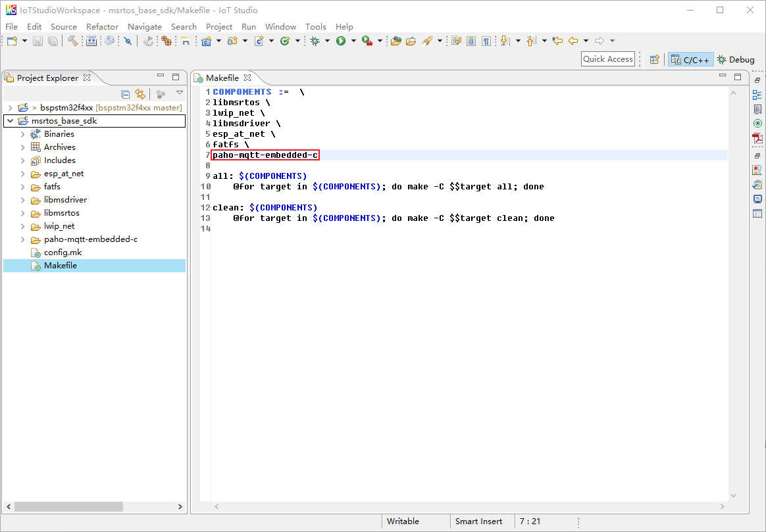The width and height of the screenshot is (766, 532).
Task: Click the Project Explorer horizontal scrollbar
Action: [68, 507]
